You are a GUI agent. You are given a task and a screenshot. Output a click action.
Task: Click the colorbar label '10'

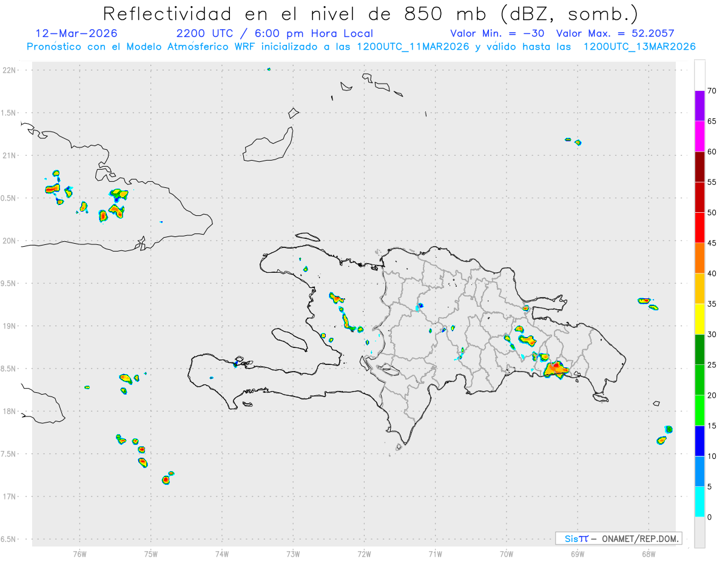712,456
